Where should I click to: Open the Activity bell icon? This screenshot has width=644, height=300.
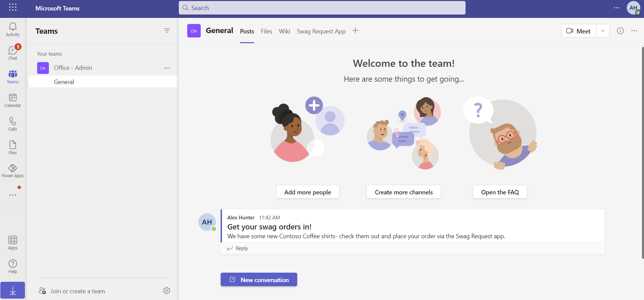(x=13, y=30)
